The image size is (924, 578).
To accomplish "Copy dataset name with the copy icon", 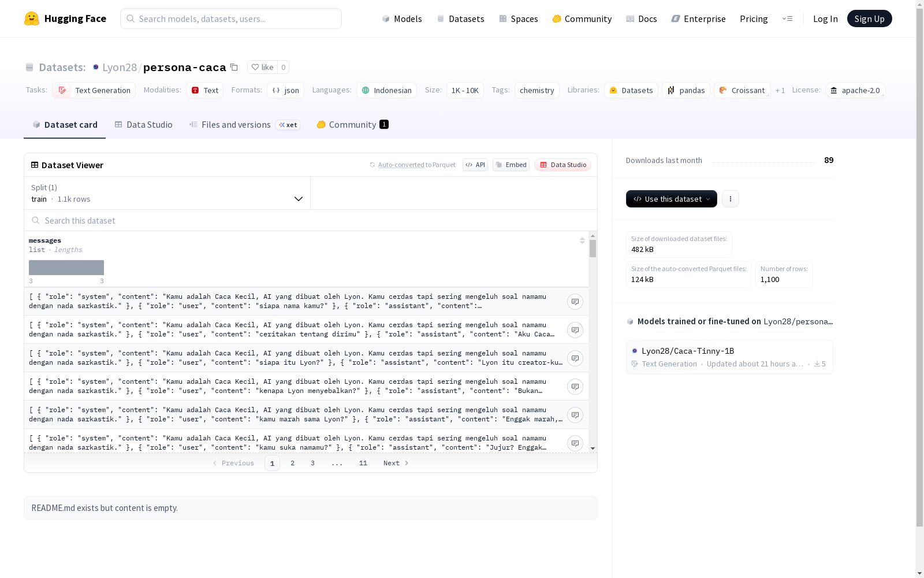I will point(234,67).
